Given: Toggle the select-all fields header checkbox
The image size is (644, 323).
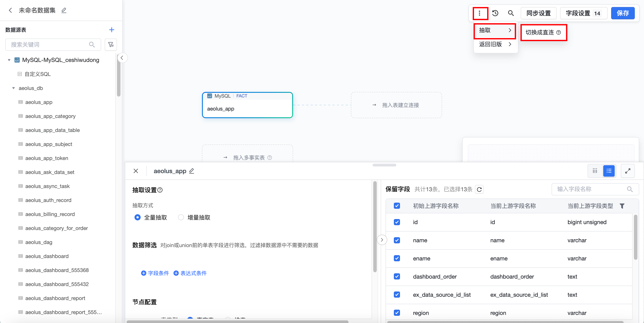Looking at the screenshot, I should pyautogui.click(x=397, y=206).
